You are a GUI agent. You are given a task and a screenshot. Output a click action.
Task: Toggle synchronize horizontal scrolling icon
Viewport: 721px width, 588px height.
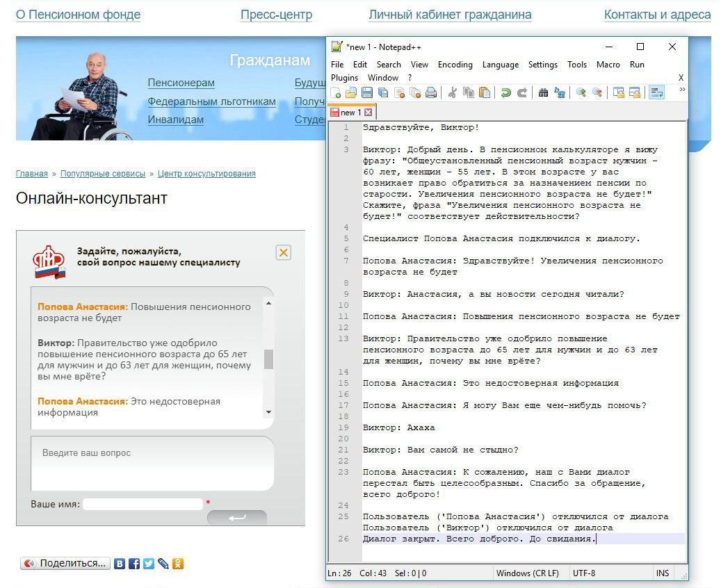(635, 93)
